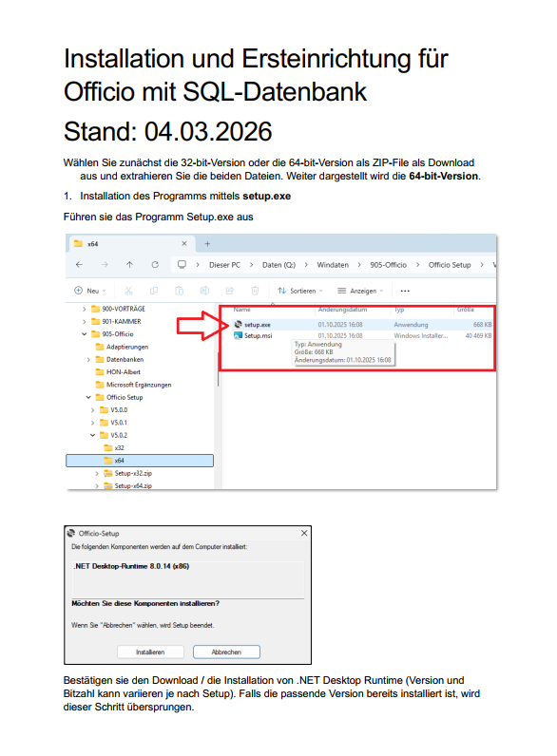This screenshot has width=557, height=756.
Task: Click the Cut scissors icon
Action: (x=128, y=291)
